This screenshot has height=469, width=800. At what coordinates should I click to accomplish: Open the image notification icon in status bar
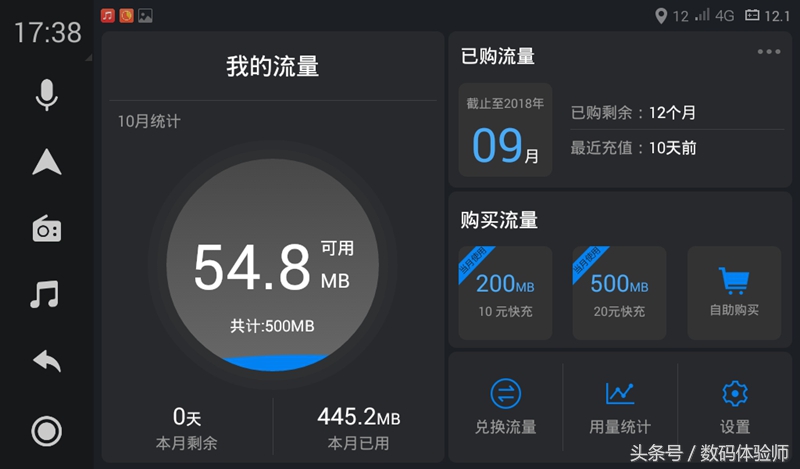tap(145, 16)
